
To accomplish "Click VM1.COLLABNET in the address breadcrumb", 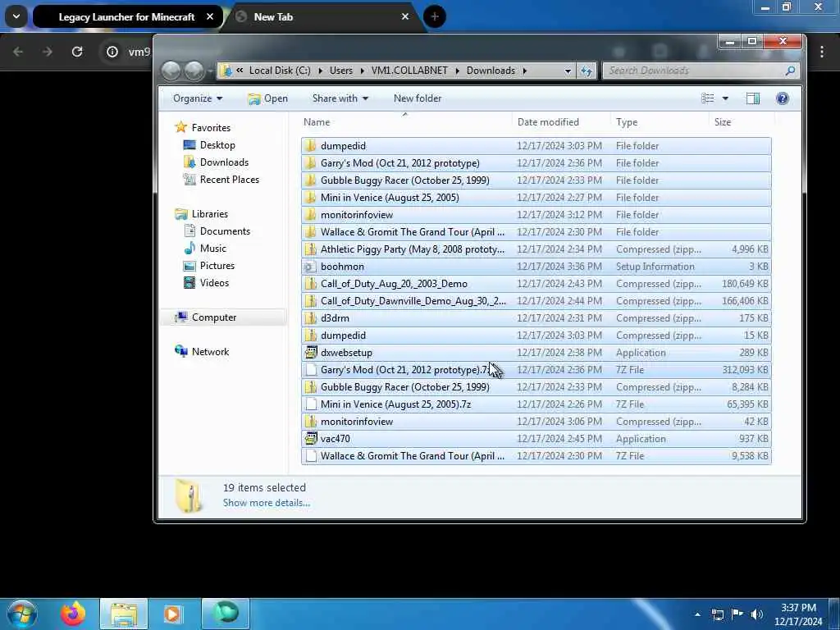I will 409,71.
